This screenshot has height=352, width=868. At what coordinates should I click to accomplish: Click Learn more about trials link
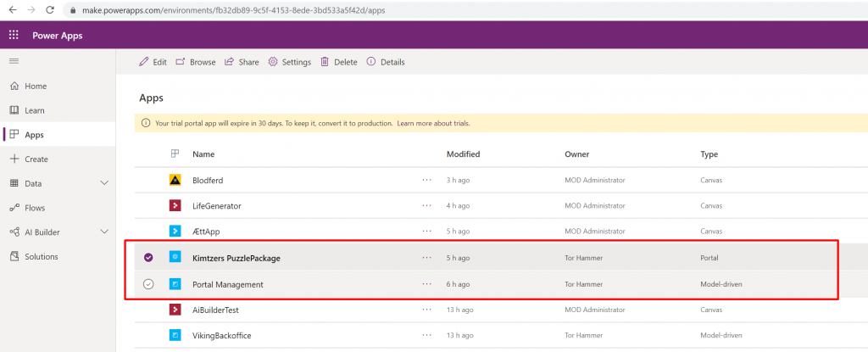[433, 123]
